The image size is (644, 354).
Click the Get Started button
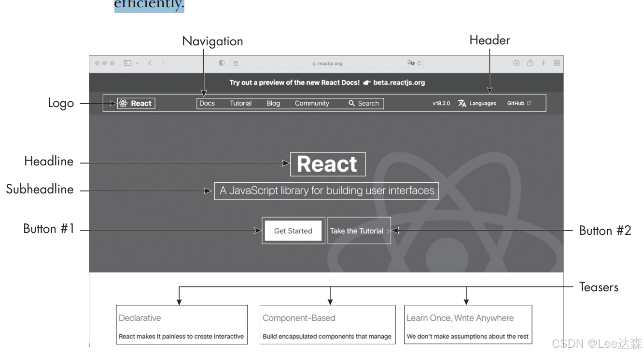[x=293, y=231]
